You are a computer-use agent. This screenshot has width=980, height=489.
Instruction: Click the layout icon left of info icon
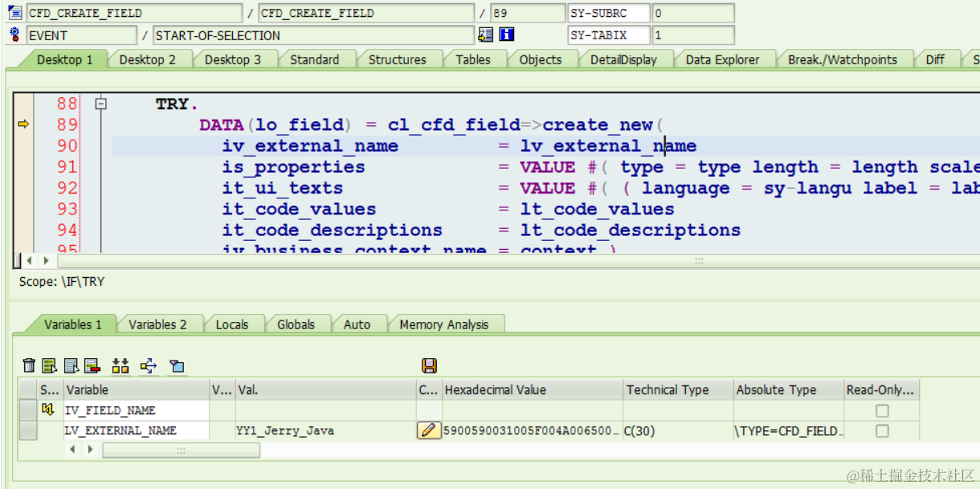pyautogui.click(x=485, y=35)
